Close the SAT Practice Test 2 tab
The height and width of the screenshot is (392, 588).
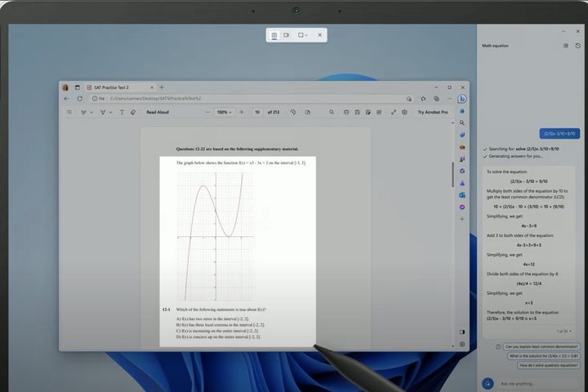tap(152, 87)
